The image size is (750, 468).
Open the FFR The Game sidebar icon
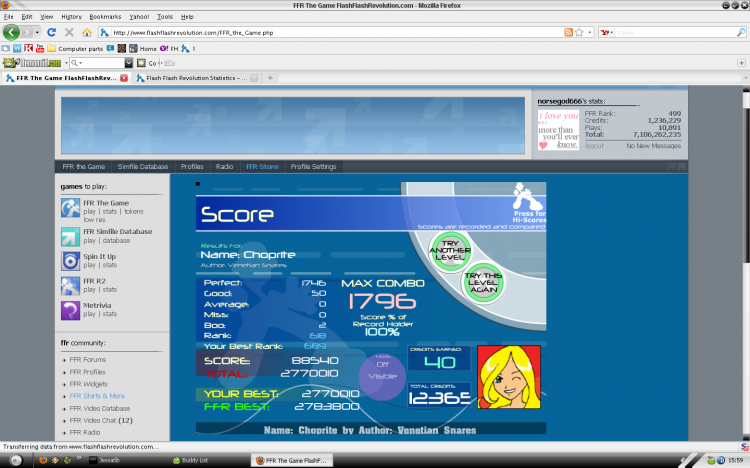70,208
